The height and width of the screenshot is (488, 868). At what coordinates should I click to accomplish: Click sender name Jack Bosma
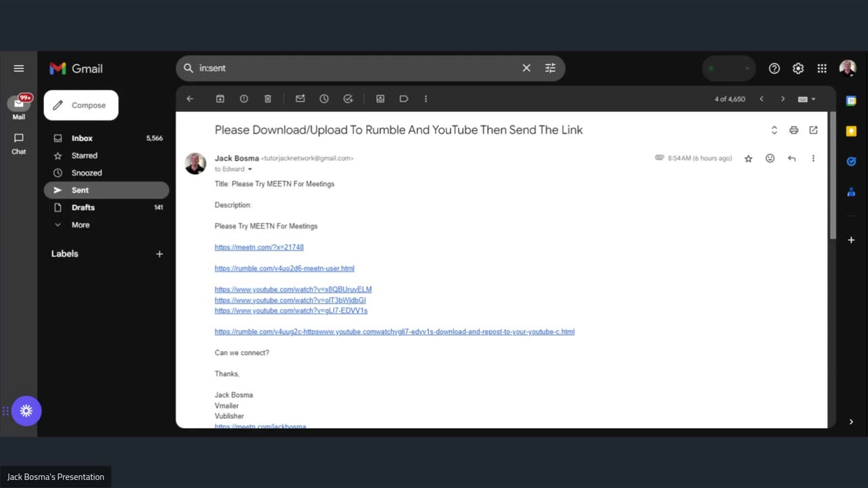pyautogui.click(x=237, y=159)
